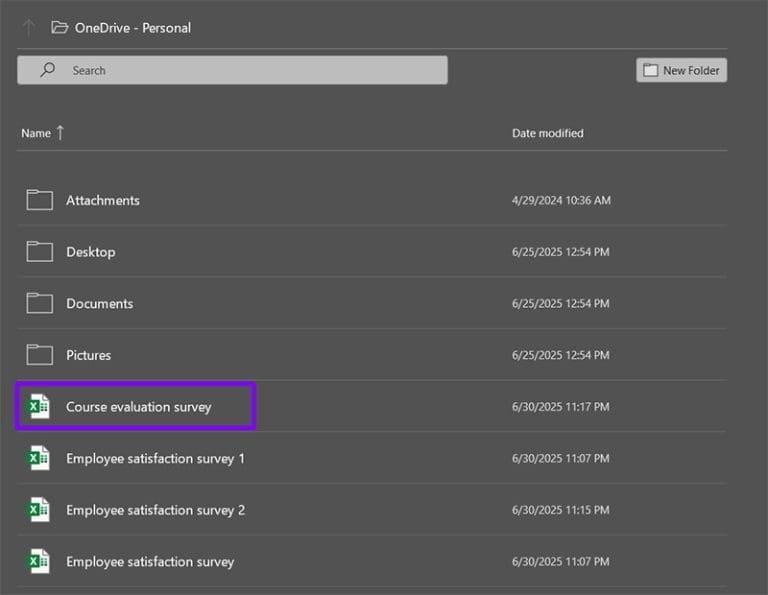Click the OneDrive open folder icon
Image resolution: width=768 pixels, height=595 pixels.
(x=60, y=28)
